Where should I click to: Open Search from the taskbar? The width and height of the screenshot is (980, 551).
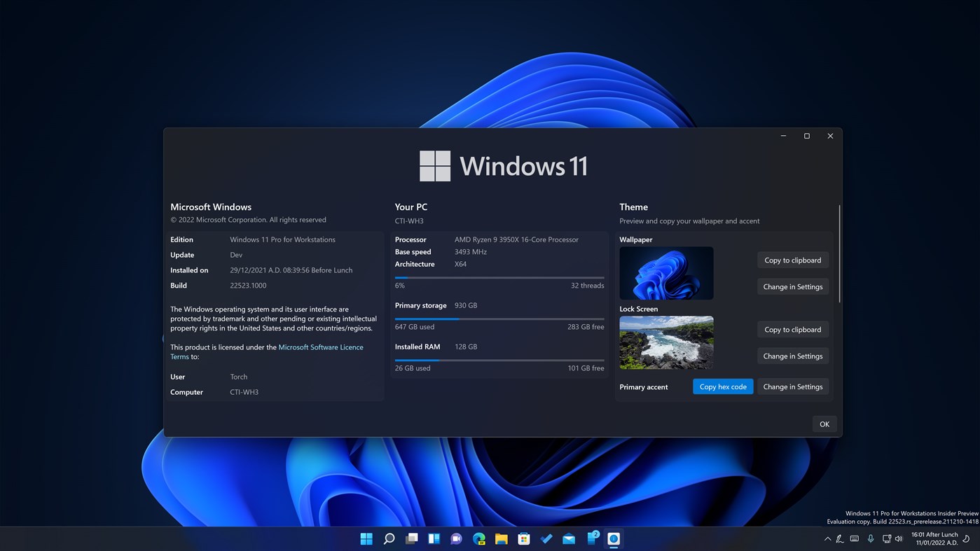389,538
